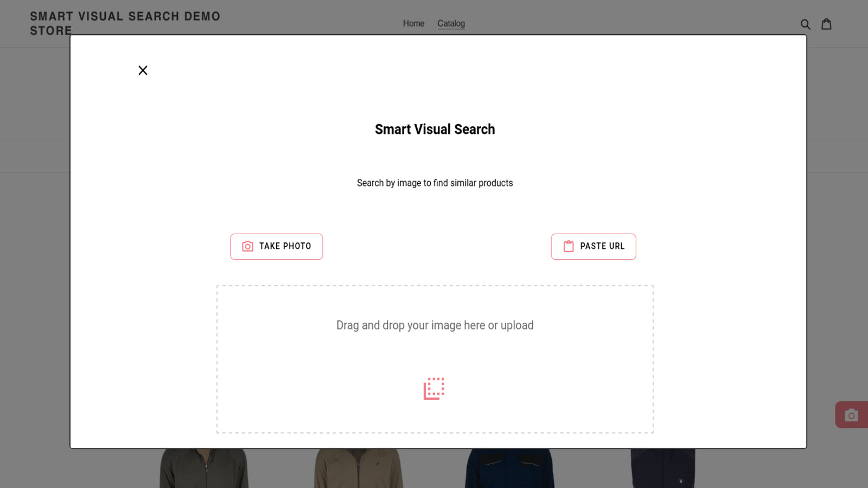Dismiss the modal via the X icon
868x488 pixels.
click(143, 70)
